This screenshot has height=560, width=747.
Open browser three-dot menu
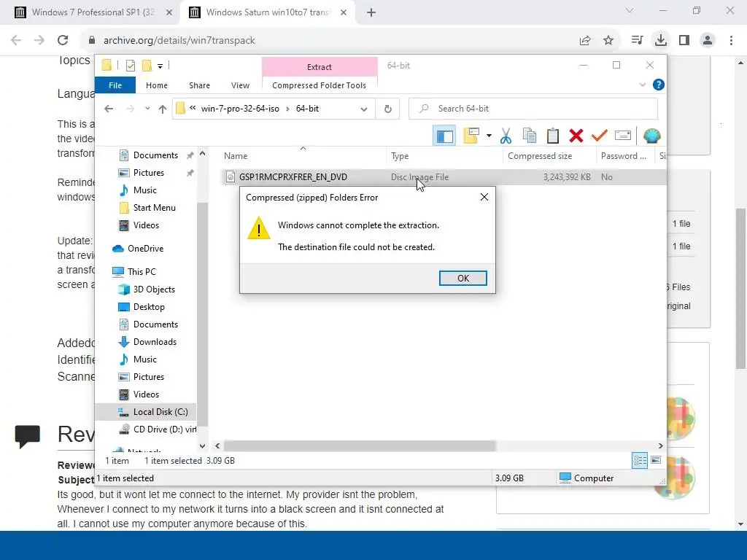(x=731, y=41)
